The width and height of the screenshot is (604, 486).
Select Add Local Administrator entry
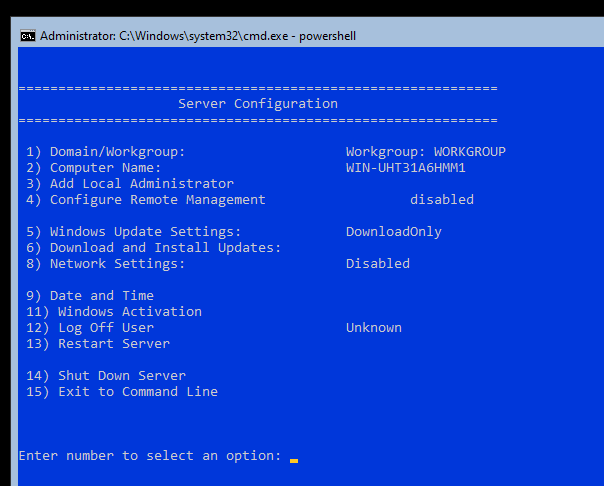click(x=130, y=184)
